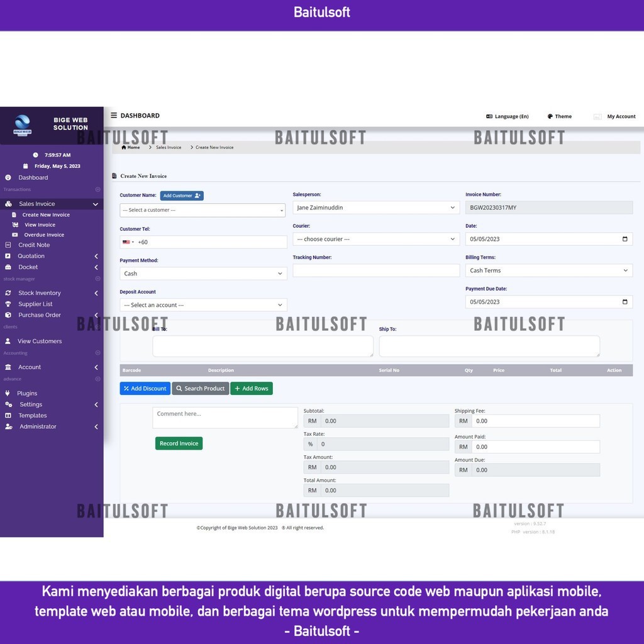Open the choose courier dropdown
Image resolution: width=644 pixels, height=644 pixels.
coord(376,239)
